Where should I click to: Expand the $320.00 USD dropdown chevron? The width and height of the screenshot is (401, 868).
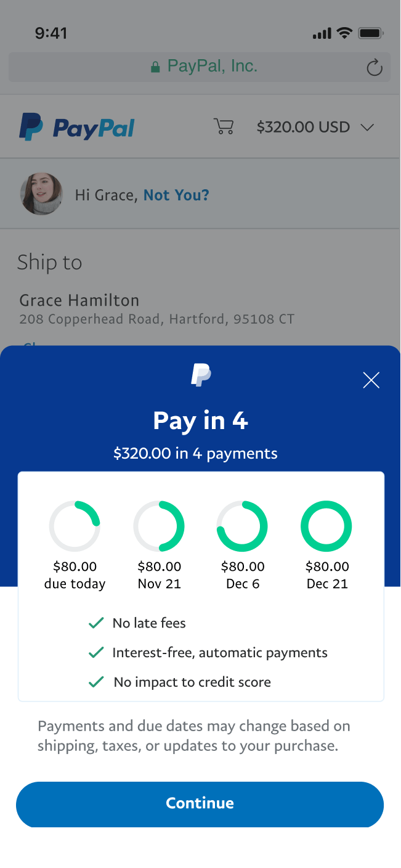[367, 128]
